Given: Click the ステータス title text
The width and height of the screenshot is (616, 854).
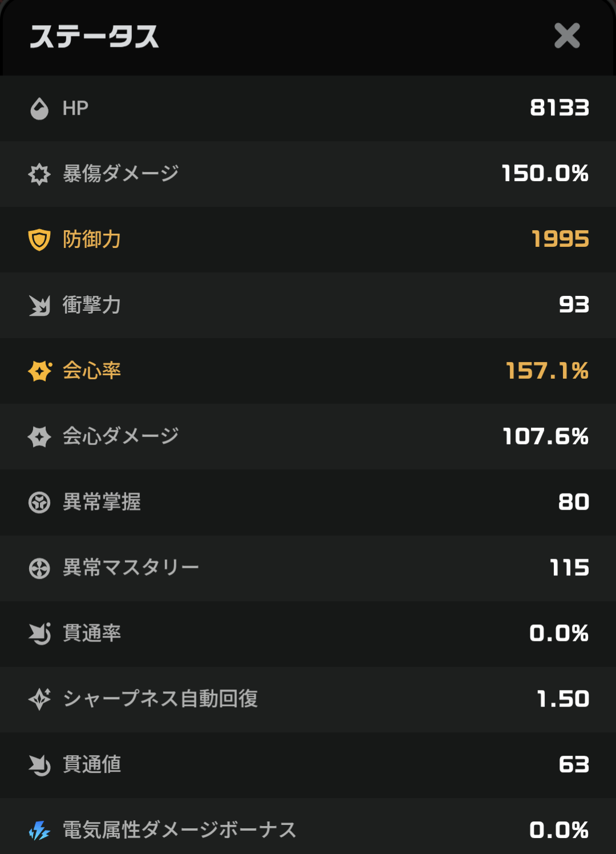Looking at the screenshot, I should [x=94, y=37].
